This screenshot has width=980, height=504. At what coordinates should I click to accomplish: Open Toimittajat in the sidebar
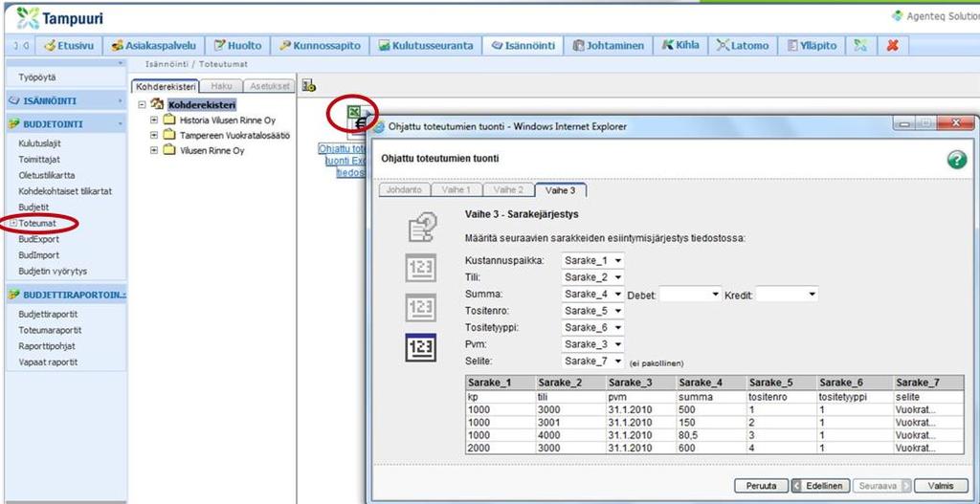(x=39, y=160)
